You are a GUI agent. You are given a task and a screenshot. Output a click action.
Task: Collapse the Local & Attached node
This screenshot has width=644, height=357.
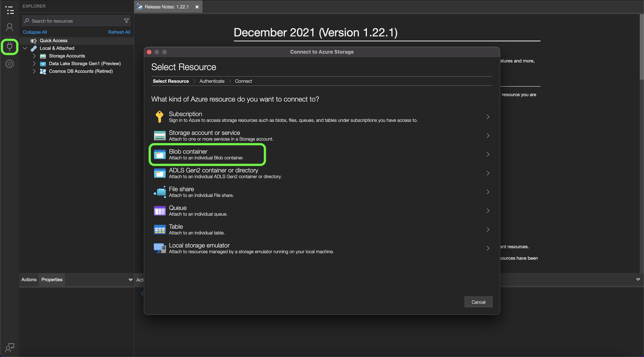point(25,48)
